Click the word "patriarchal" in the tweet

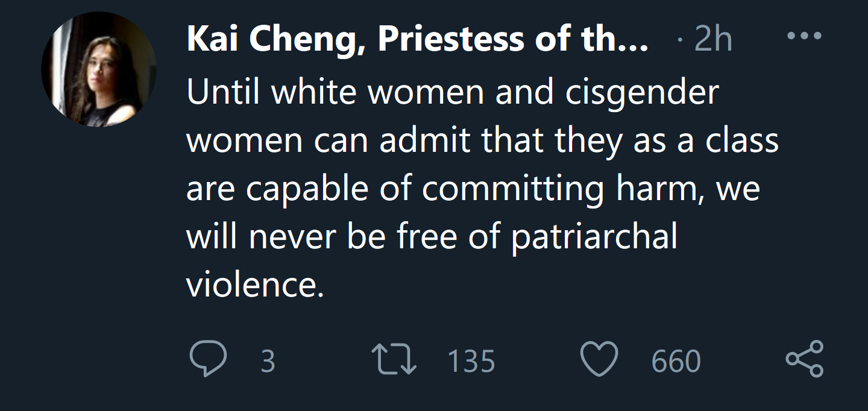(594, 237)
